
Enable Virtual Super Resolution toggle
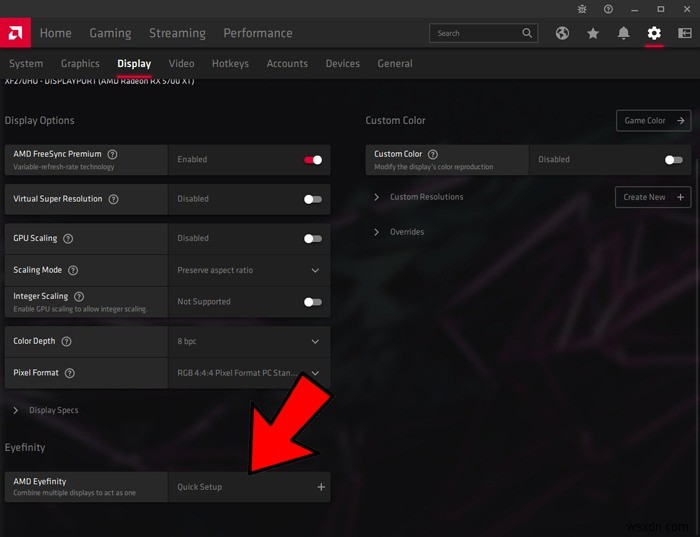(313, 199)
